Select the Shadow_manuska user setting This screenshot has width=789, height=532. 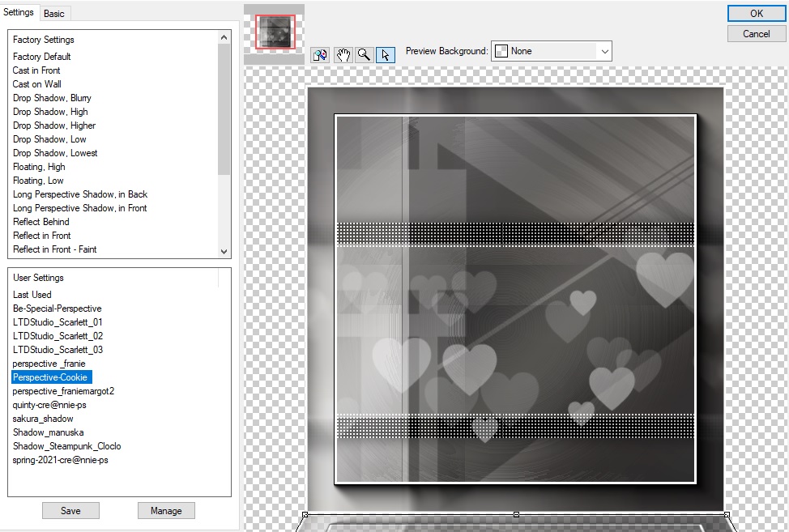point(49,432)
